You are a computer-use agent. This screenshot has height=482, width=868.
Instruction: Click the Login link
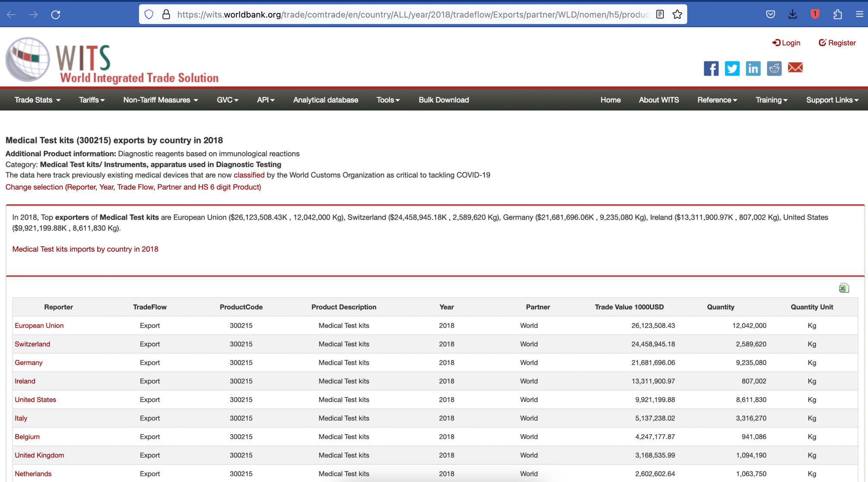point(786,43)
